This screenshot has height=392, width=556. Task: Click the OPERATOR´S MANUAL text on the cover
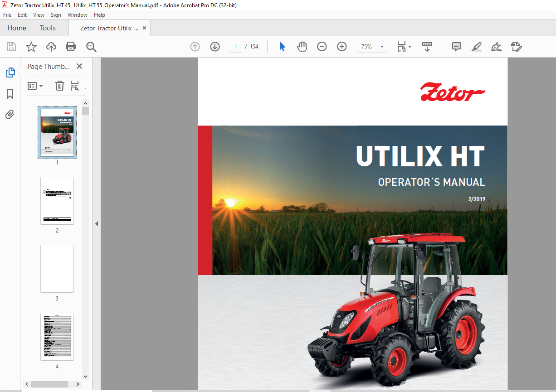tap(431, 182)
